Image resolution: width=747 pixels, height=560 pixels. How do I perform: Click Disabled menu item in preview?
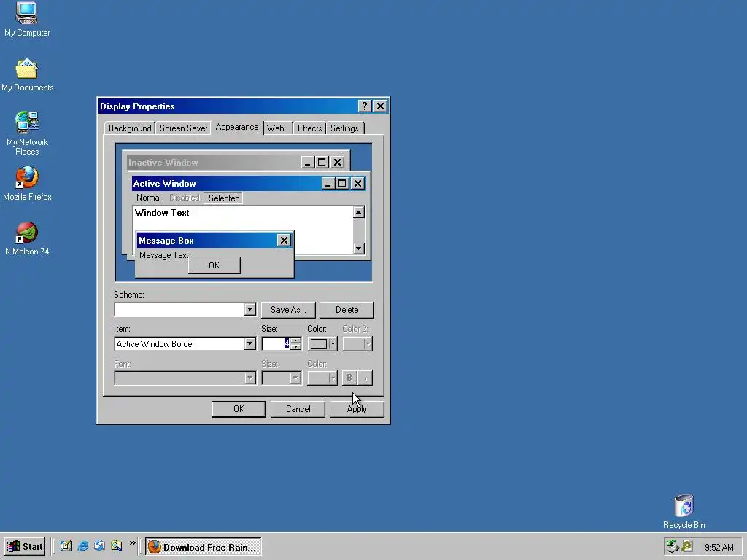185,198
